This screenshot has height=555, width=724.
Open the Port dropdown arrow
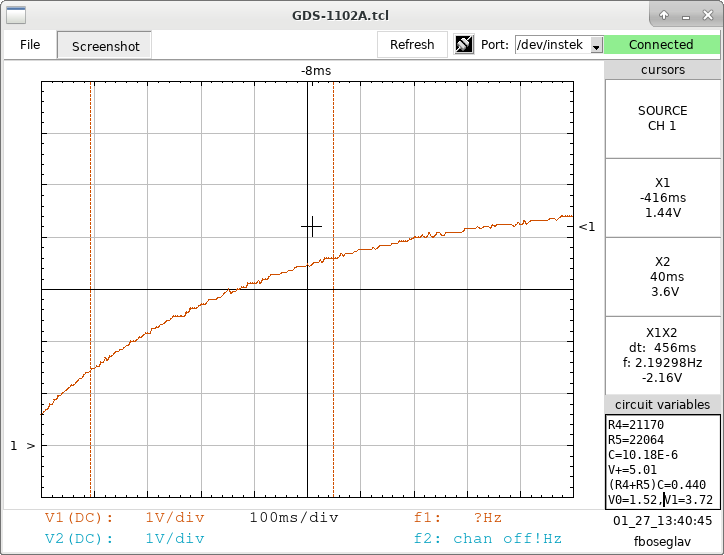click(x=596, y=46)
